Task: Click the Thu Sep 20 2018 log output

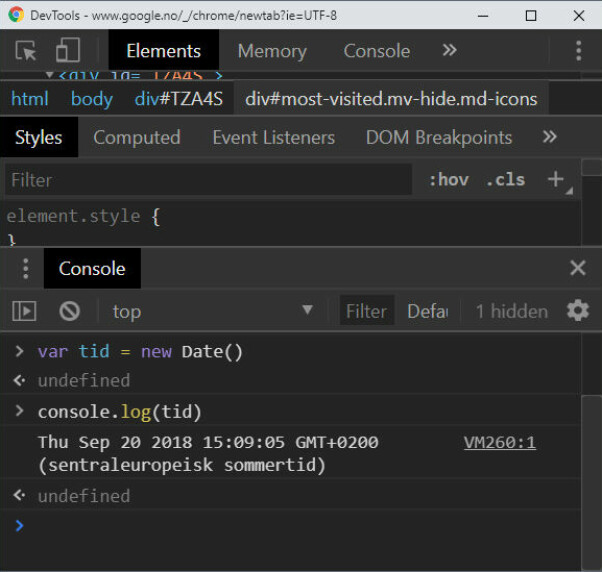Action: 208,453
